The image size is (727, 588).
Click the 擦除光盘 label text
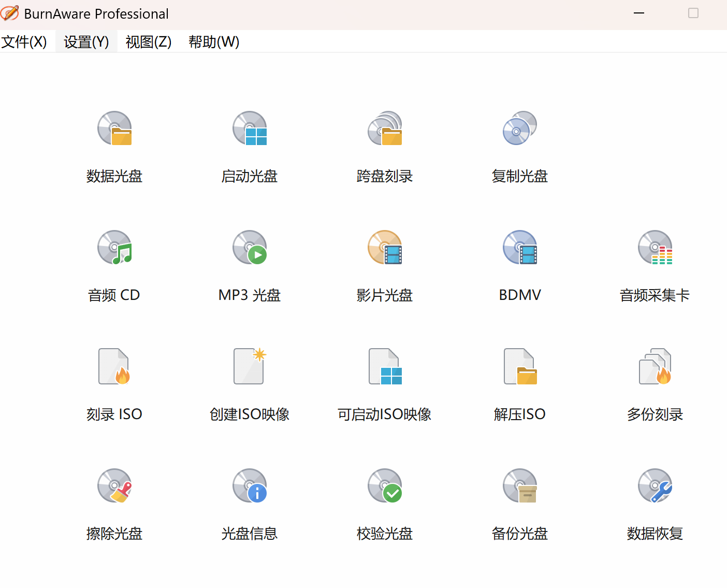(x=114, y=534)
